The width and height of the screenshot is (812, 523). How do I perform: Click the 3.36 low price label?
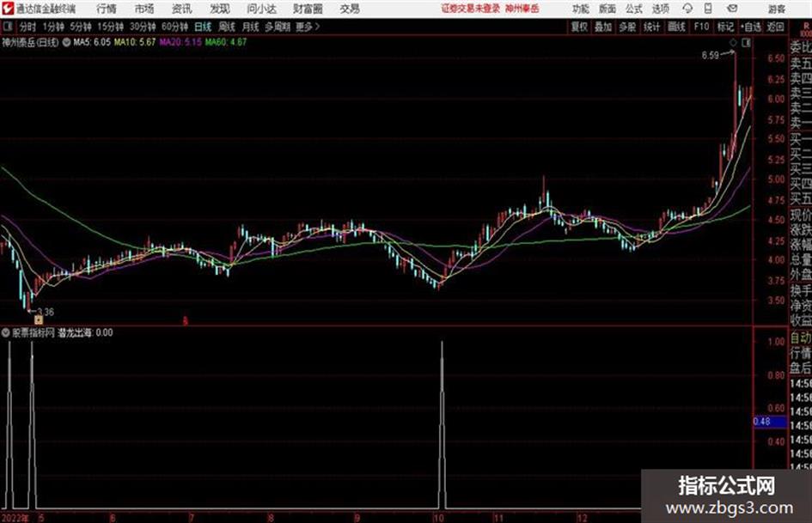coord(45,312)
